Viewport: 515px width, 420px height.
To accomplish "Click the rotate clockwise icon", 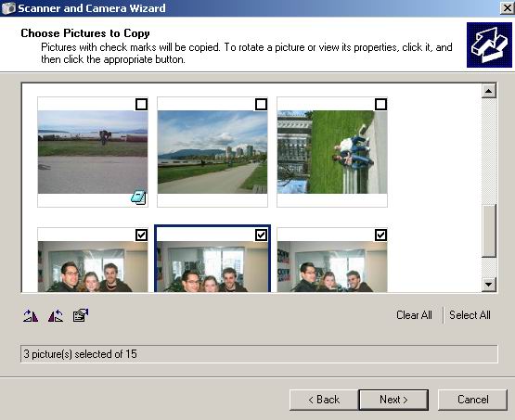I will (31, 315).
